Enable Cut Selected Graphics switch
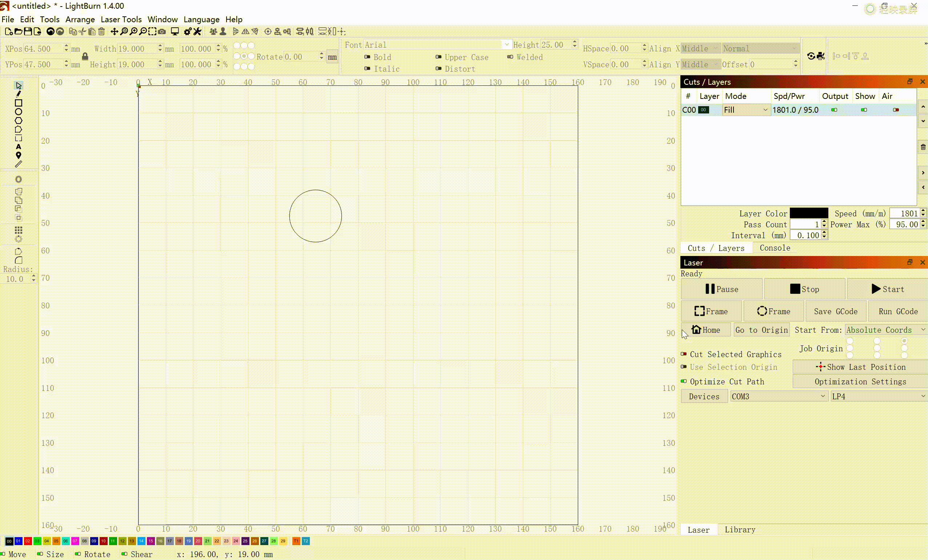The image size is (928, 560). click(684, 354)
